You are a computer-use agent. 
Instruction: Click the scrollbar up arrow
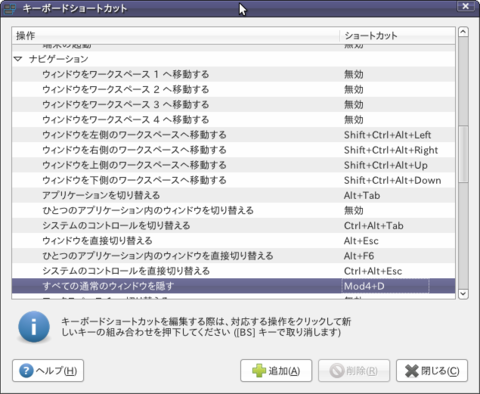[x=463, y=32]
